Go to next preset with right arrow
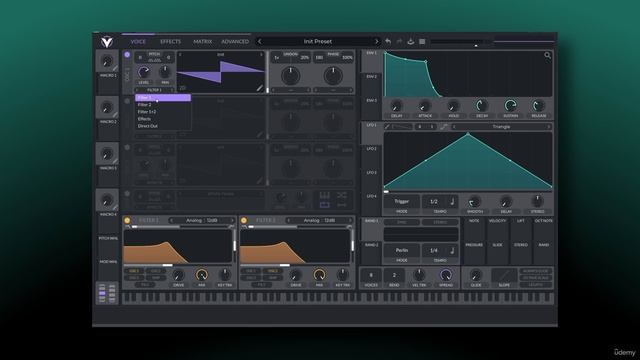This screenshot has height=360, width=640. point(376,41)
